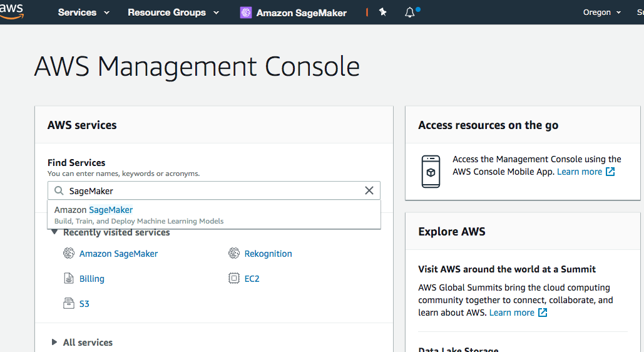
Task: Follow the mobile app Learn more link
Action: coord(580,172)
